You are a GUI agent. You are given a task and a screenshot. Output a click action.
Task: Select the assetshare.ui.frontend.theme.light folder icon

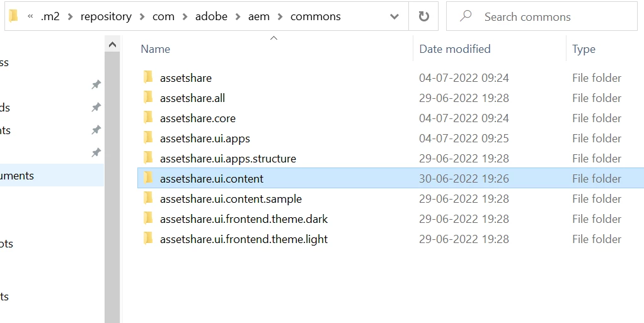[148, 238]
